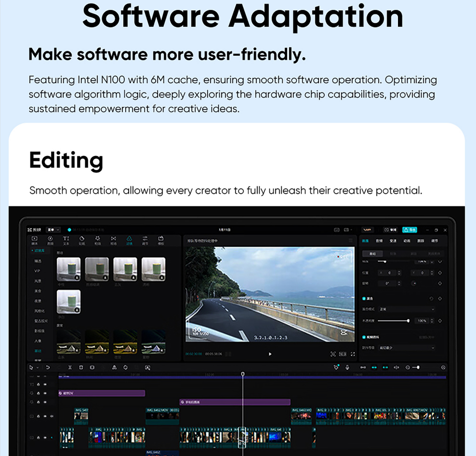
Task: Click the VIP badge button in title bar
Action: click(x=368, y=230)
